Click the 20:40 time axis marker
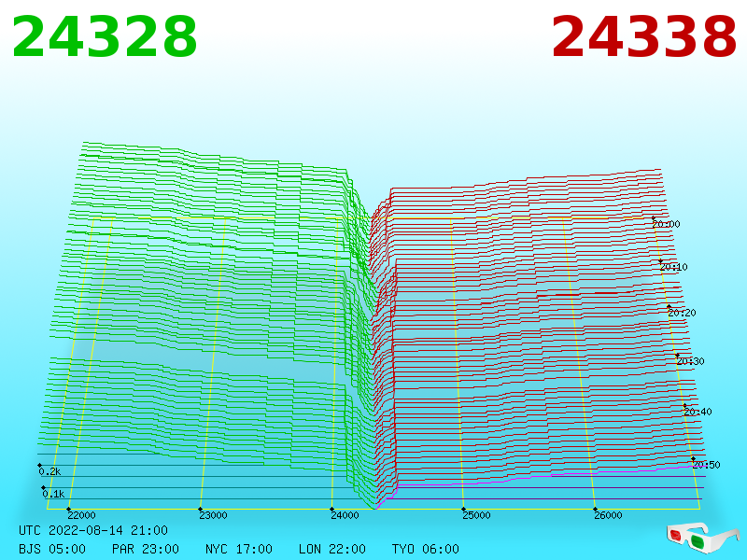This screenshot has width=747, height=560. (x=698, y=412)
